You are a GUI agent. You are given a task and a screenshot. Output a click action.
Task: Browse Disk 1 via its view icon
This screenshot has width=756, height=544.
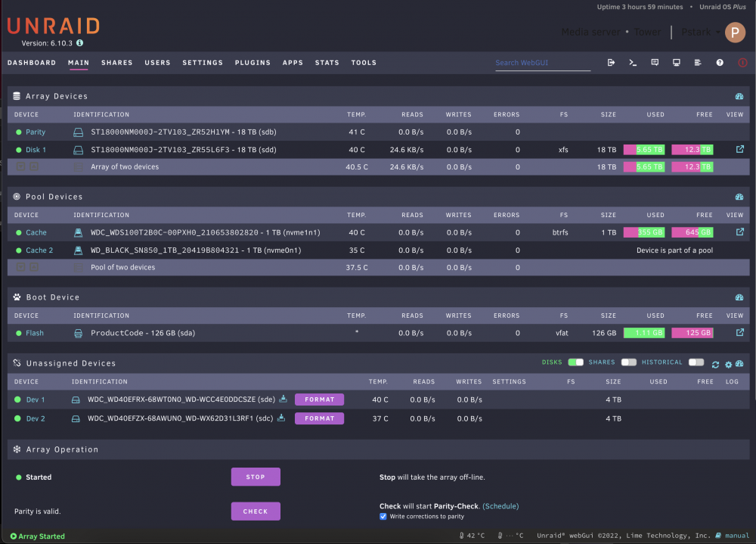tap(739, 150)
